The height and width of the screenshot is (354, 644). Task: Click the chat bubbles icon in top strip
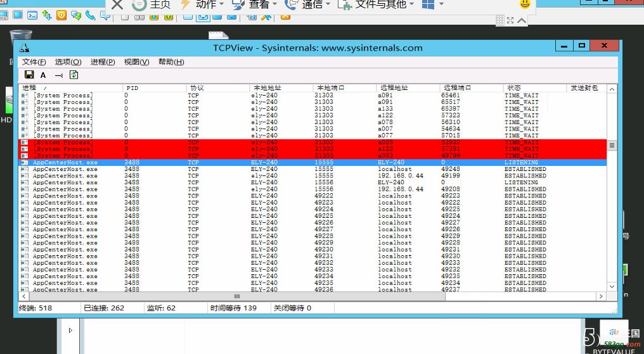pos(76,16)
